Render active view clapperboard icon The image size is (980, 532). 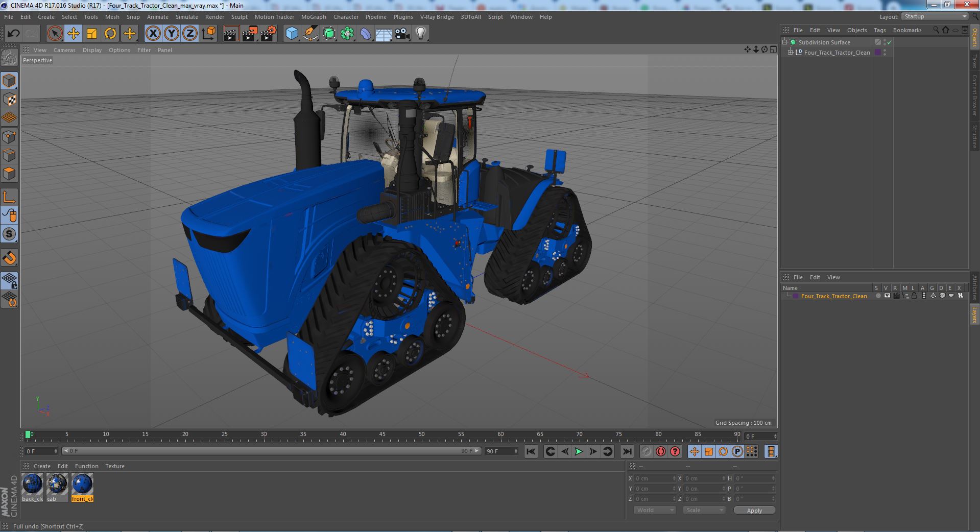point(231,34)
